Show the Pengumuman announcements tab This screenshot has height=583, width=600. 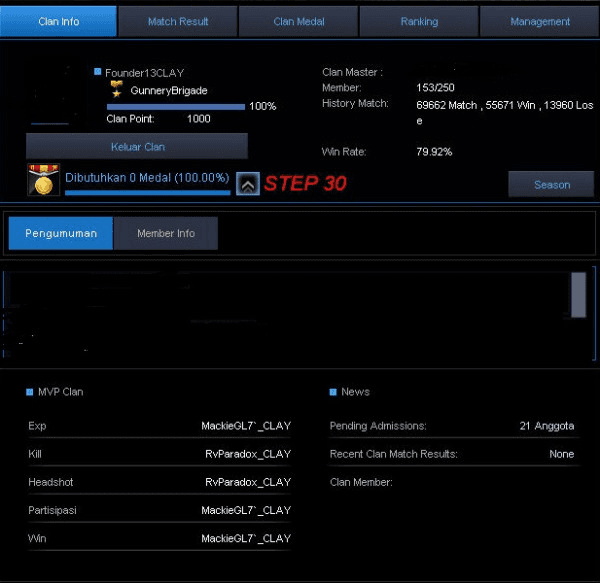tap(61, 233)
